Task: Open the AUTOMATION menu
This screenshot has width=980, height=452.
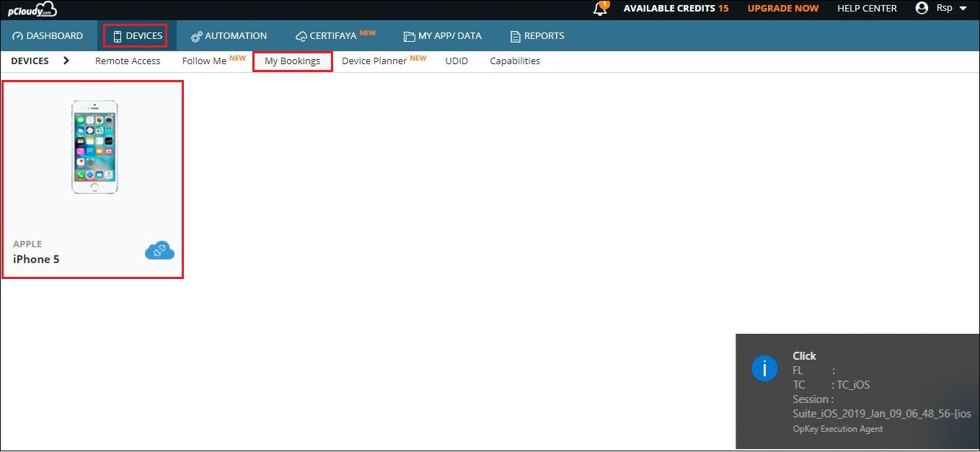Action: pyautogui.click(x=229, y=35)
